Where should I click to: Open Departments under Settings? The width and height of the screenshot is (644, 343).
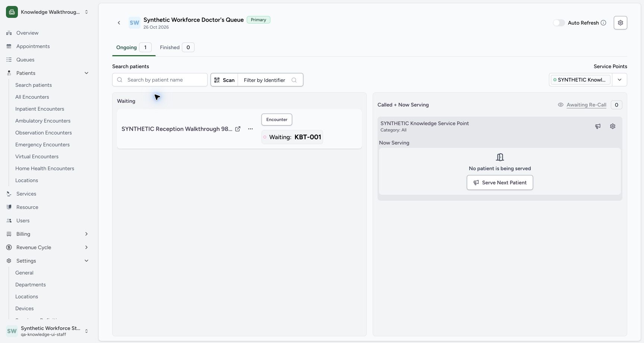click(x=31, y=285)
